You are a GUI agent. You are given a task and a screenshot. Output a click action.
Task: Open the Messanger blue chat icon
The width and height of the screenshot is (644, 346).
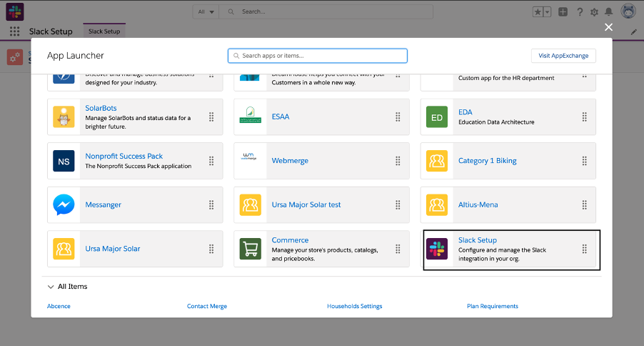click(x=64, y=205)
